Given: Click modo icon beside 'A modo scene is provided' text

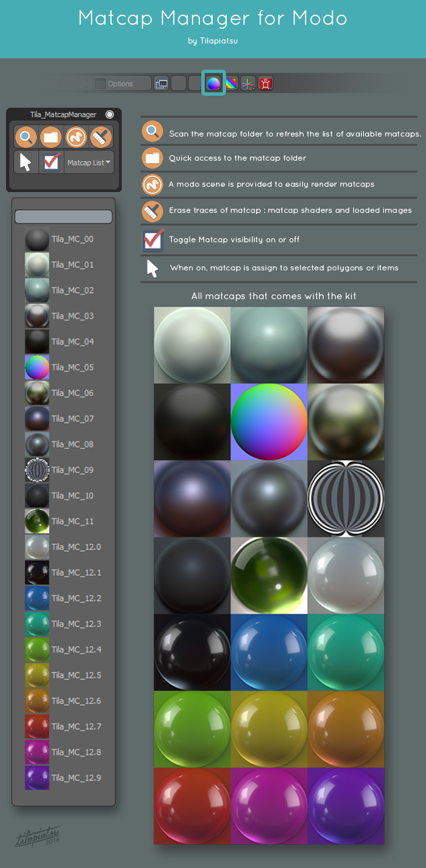Looking at the screenshot, I should pyautogui.click(x=153, y=185).
